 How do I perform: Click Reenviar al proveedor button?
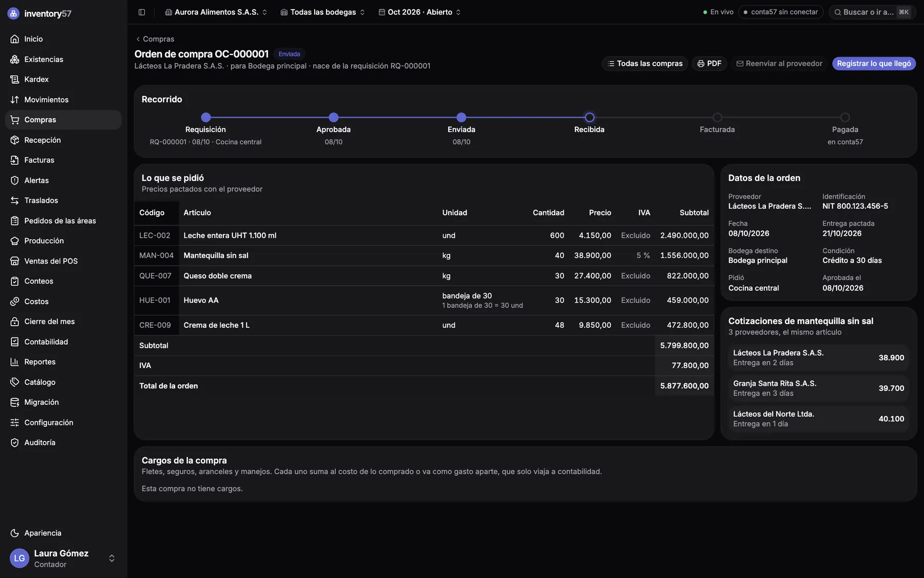click(x=779, y=64)
